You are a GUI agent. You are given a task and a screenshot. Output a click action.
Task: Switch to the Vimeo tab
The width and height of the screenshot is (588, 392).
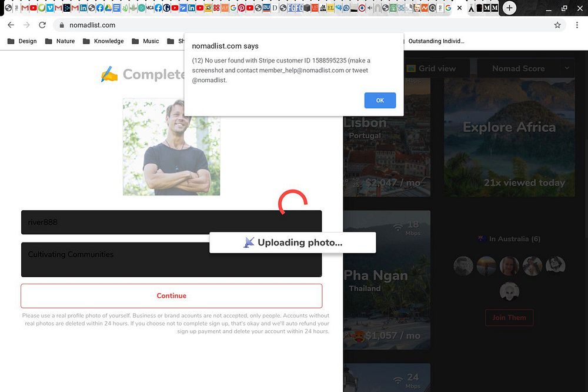49,8
